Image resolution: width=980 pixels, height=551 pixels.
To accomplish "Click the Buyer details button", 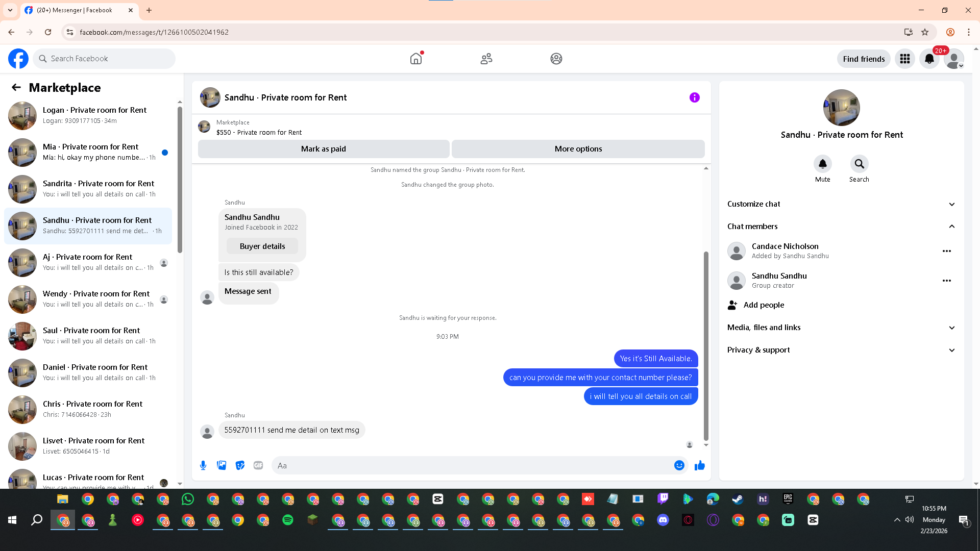I will tap(262, 246).
